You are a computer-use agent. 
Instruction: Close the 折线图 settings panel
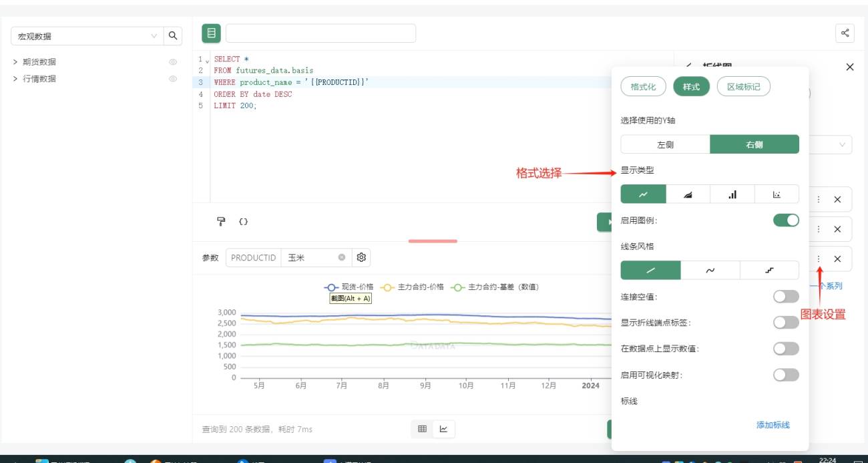click(849, 67)
